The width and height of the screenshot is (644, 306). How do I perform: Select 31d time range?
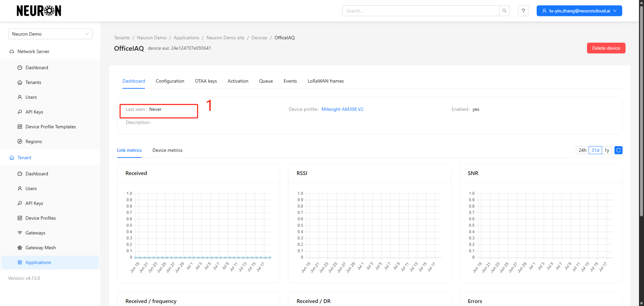tap(595, 150)
